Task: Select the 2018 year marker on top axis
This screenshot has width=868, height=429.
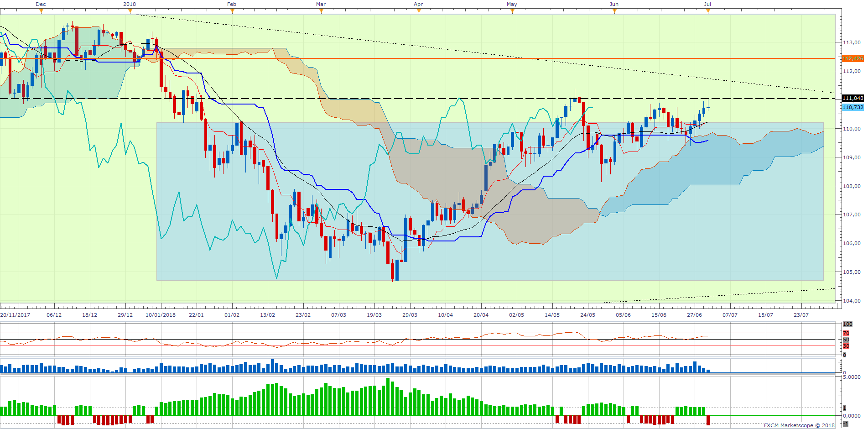Action: coord(130,4)
